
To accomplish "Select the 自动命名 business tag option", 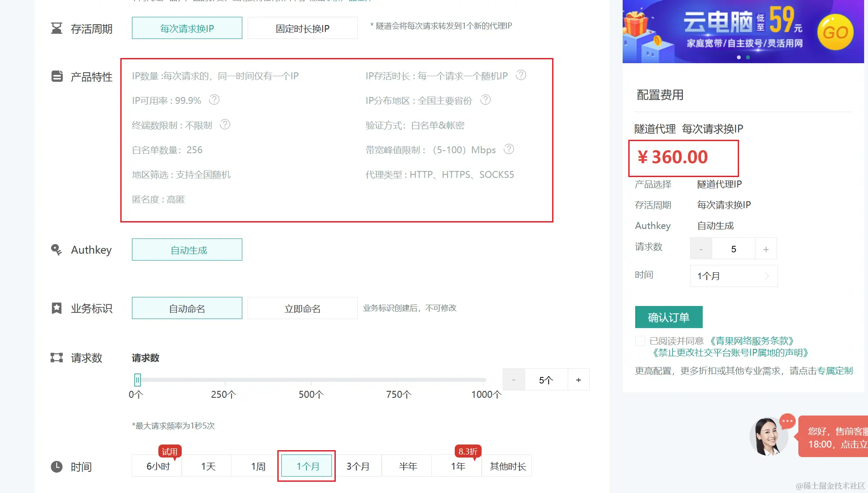I will [x=187, y=308].
